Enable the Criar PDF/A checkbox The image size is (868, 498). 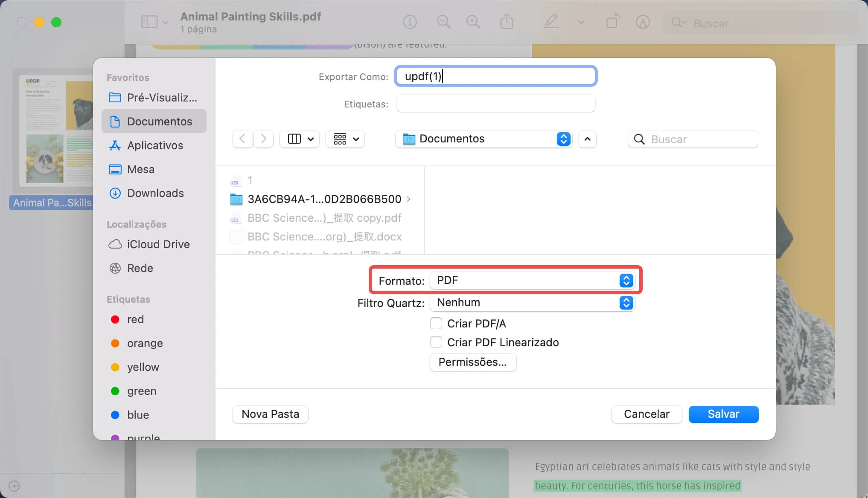(x=436, y=323)
